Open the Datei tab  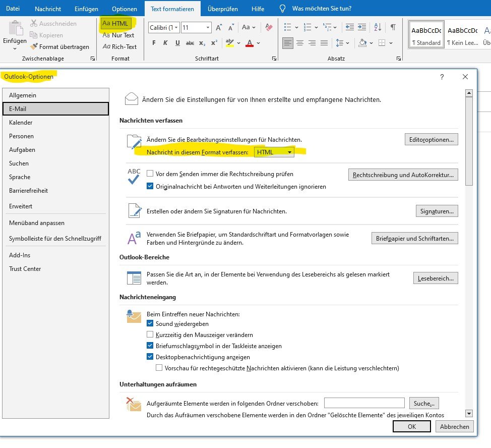13,9
